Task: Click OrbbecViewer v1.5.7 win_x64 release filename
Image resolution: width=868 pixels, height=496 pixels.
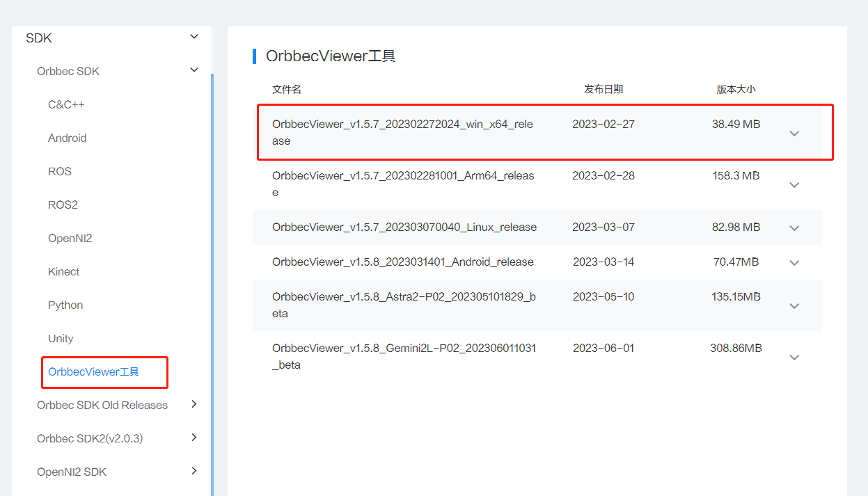Action: pos(402,132)
